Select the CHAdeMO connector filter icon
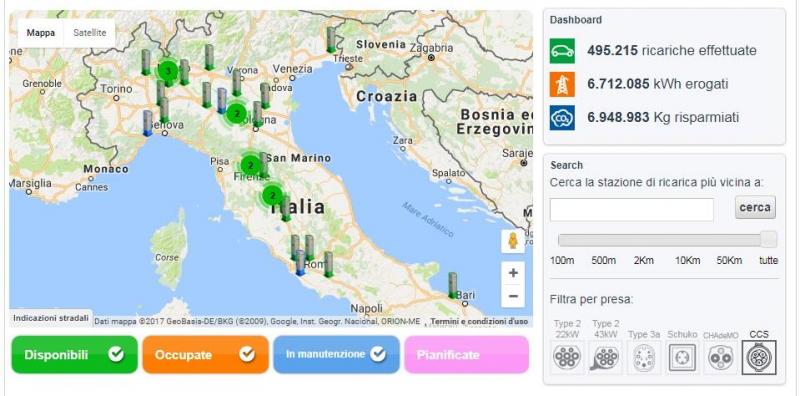Image resolution: width=800 pixels, height=396 pixels. 720,357
